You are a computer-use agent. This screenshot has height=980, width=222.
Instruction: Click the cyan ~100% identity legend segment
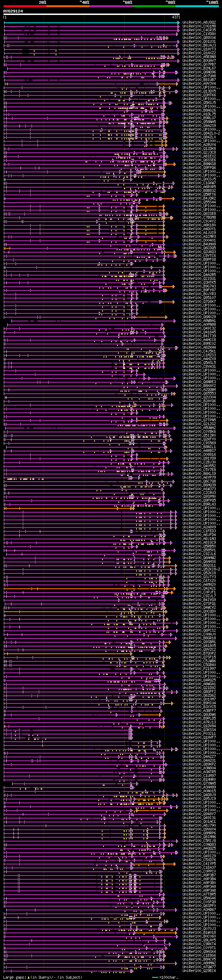pyautogui.click(x=197, y=6)
